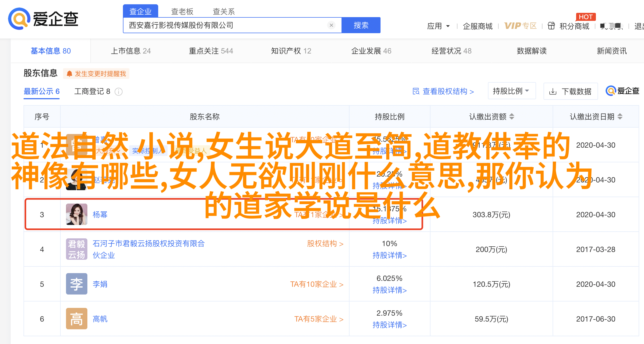Image resolution: width=644 pixels, height=344 pixels.
Task: Clear the search box with the X icon
Action: point(331,25)
